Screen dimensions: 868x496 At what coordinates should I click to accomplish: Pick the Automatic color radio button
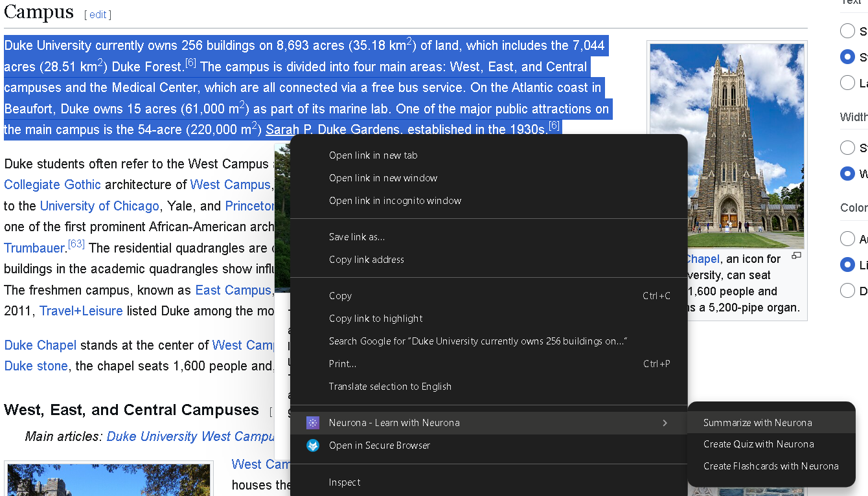tap(847, 238)
